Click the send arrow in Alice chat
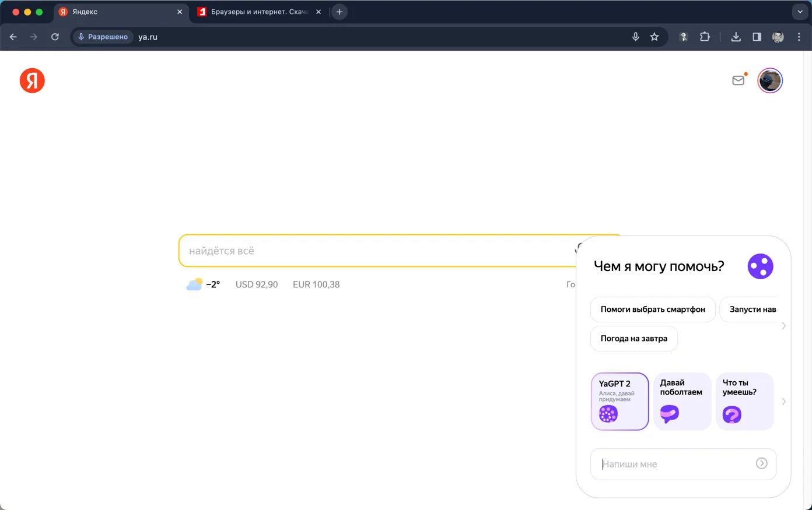The width and height of the screenshot is (812, 510). (761, 463)
